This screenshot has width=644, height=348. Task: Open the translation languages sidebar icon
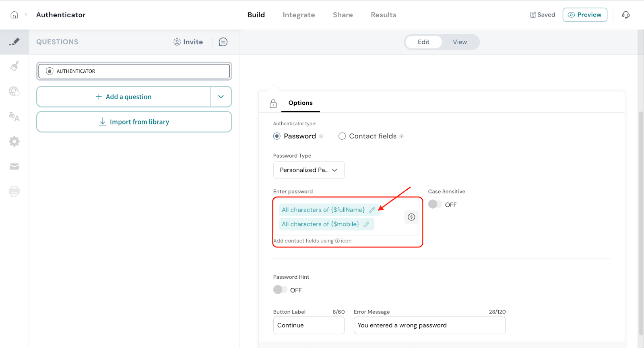14,116
